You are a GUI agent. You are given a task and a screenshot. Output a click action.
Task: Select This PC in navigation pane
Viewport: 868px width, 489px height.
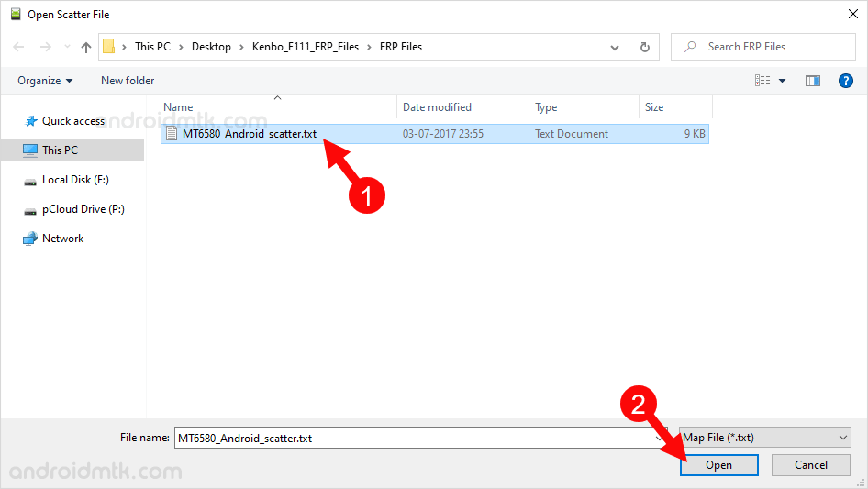pyautogui.click(x=60, y=150)
